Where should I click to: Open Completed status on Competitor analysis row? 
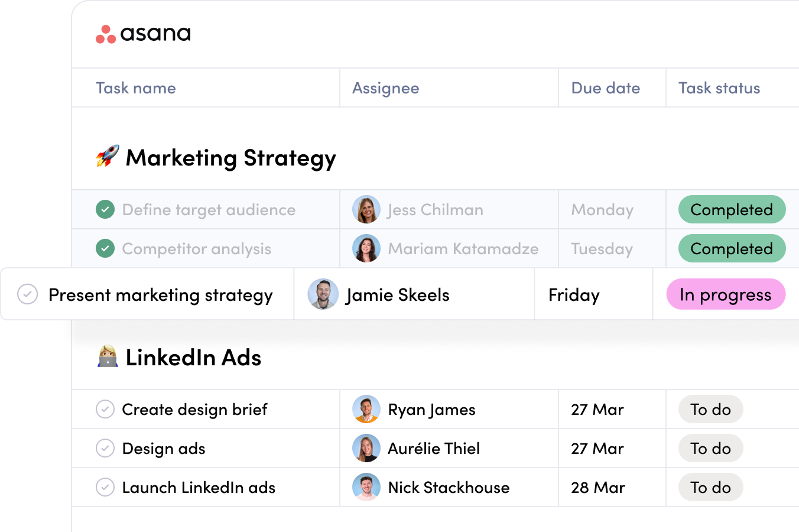click(x=731, y=249)
